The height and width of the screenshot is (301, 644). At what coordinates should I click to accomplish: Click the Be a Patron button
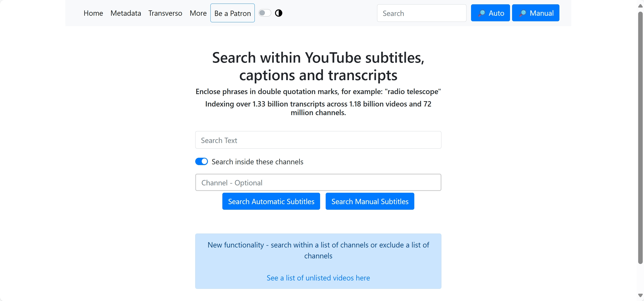pyautogui.click(x=232, y=13)
